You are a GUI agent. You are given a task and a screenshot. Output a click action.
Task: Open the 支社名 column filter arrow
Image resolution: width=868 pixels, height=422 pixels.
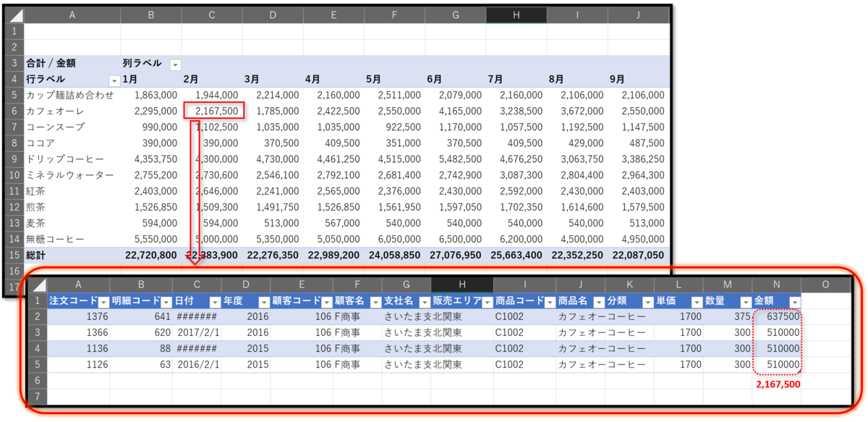pos(424,302)
